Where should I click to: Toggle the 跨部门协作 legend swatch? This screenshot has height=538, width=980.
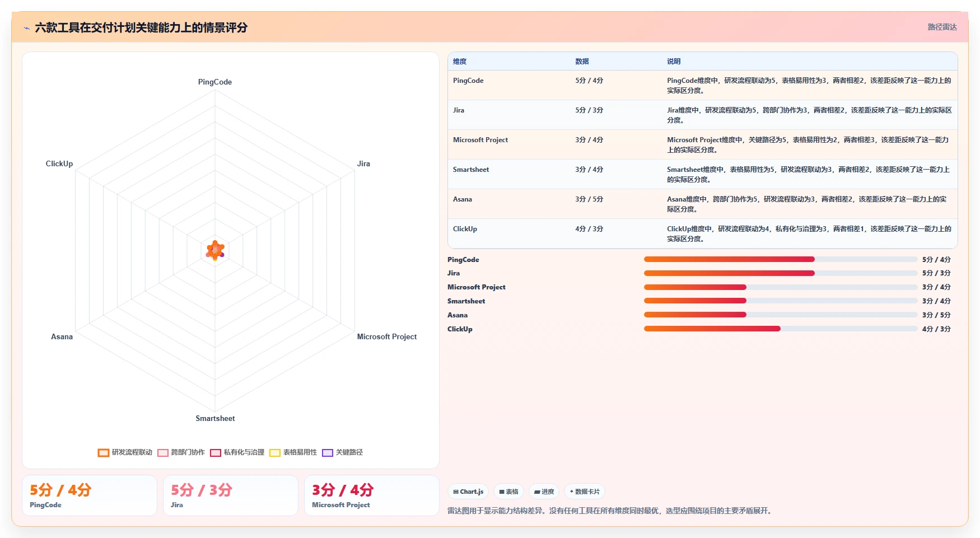163,453
